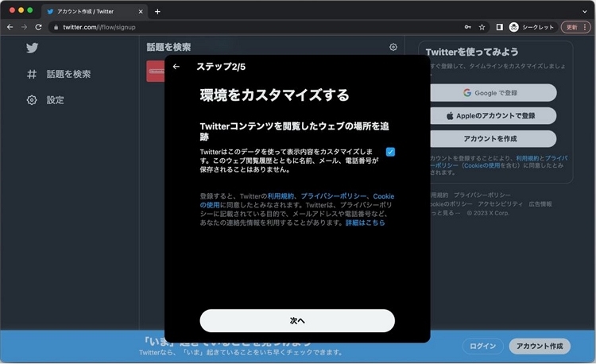This screenshot has height=364, width=596.
Task: Click the シークレット incognito indicator
Action: (532, 27)
